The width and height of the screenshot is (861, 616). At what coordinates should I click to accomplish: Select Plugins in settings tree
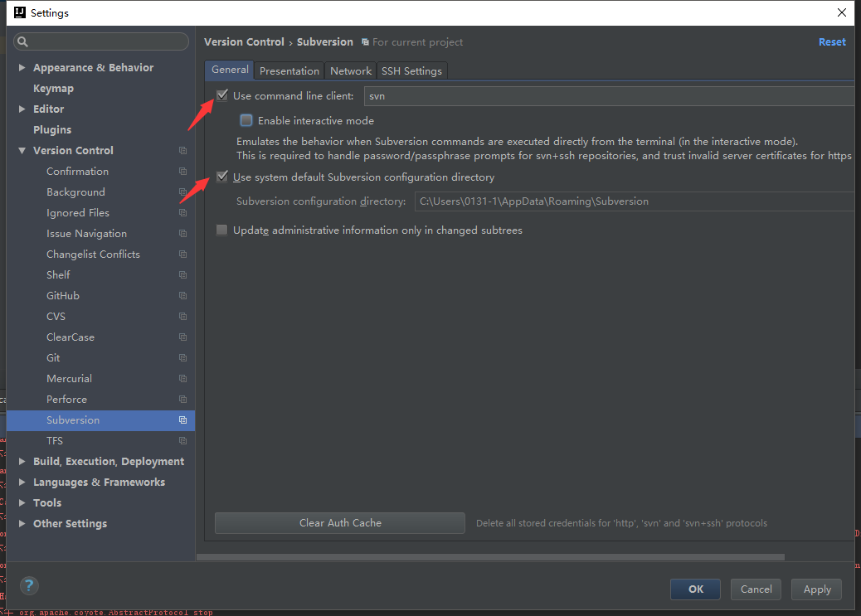[x=52, y=130]
